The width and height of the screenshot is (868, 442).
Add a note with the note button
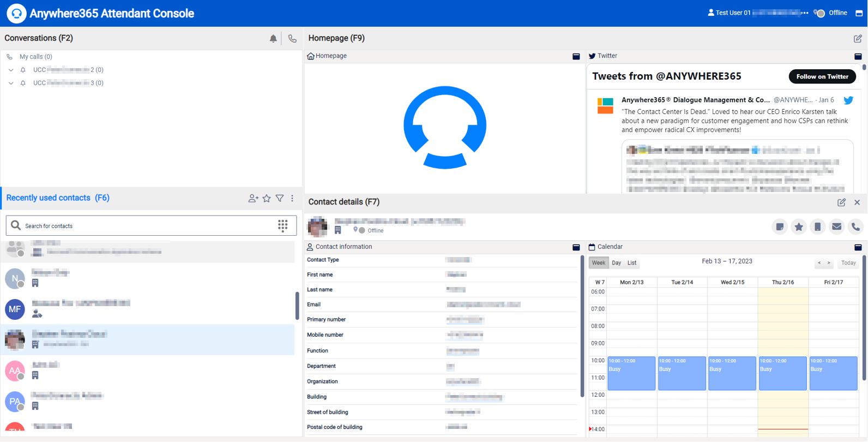tap(780, 226)
